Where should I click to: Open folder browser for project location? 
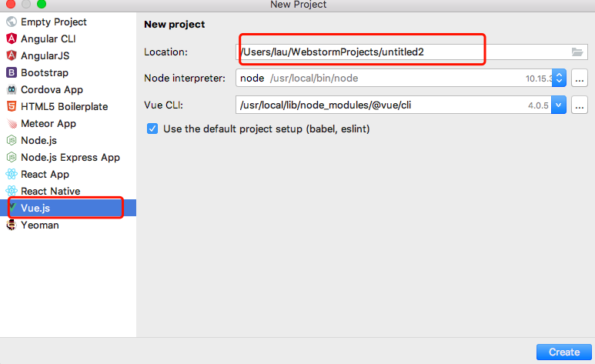pyautogui.click(x=577, y=52)
